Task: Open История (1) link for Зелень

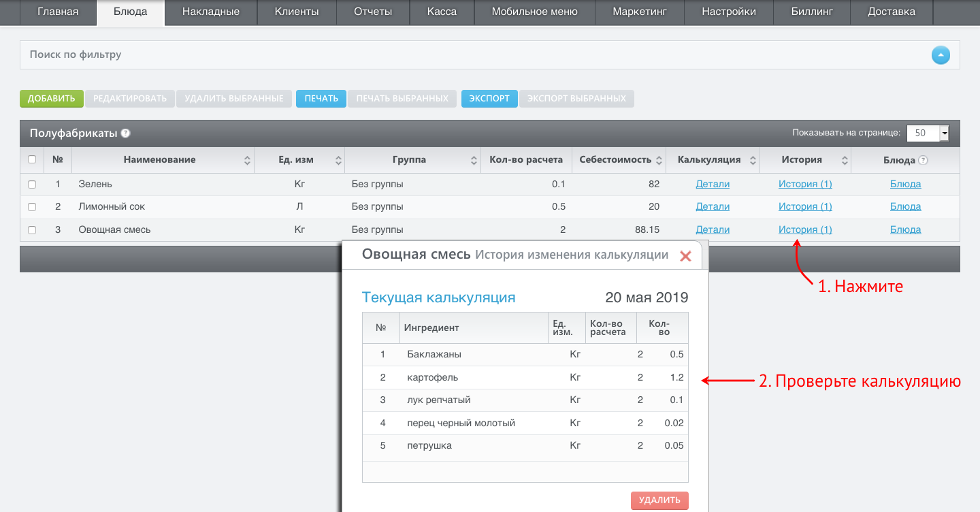Action: pos(805,184)
